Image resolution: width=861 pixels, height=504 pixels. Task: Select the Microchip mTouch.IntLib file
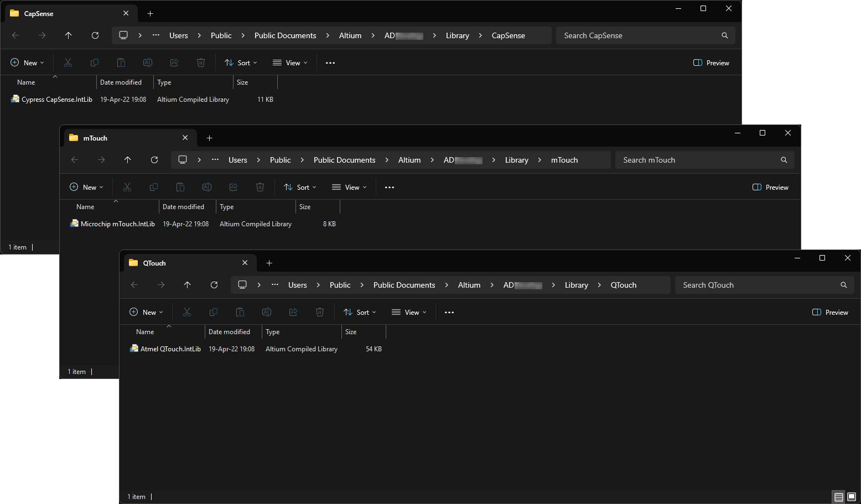113,224
